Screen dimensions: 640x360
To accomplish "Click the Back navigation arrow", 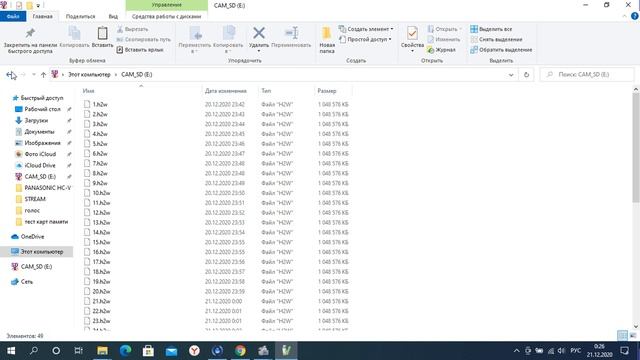I will [x=10, y=75].
